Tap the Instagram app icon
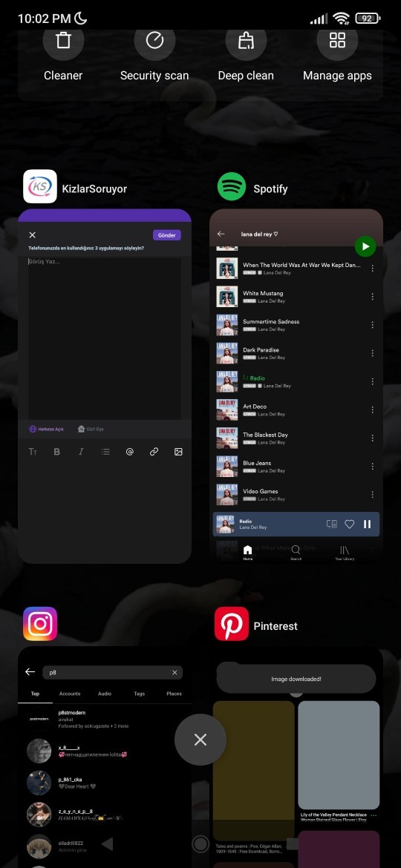The width and height of the screenshot is (401, 868). [40, 624]
